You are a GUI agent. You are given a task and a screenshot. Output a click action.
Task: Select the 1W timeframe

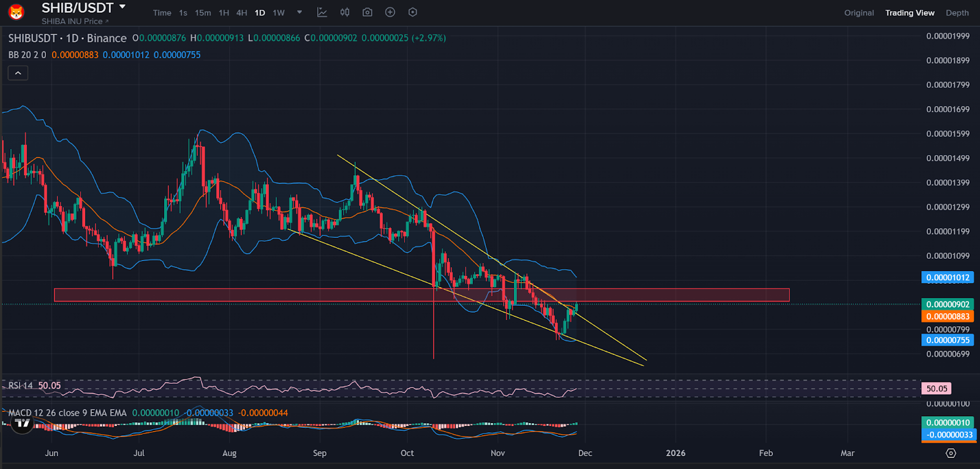click(279, 13)
